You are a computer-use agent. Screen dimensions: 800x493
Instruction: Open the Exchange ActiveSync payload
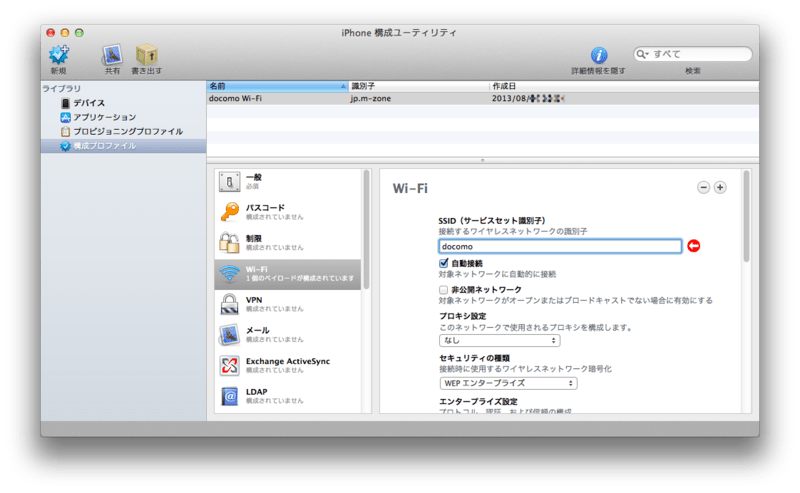coord(288,365)
